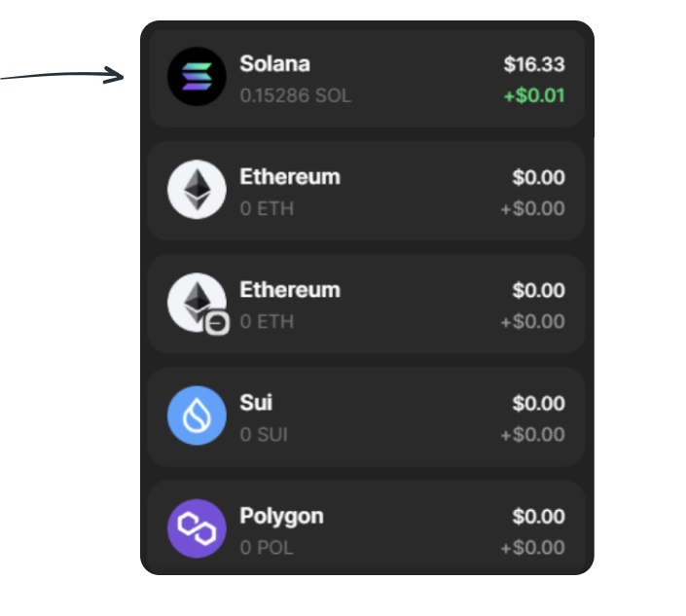Click the $0.00 balance in Polygon row
Image resolution: width=686 pixels, height=616 pixels.
pos(538,516)
